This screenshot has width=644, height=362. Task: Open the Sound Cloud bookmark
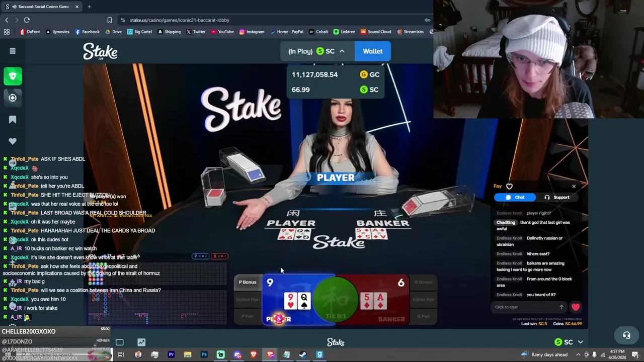[375, 32]
